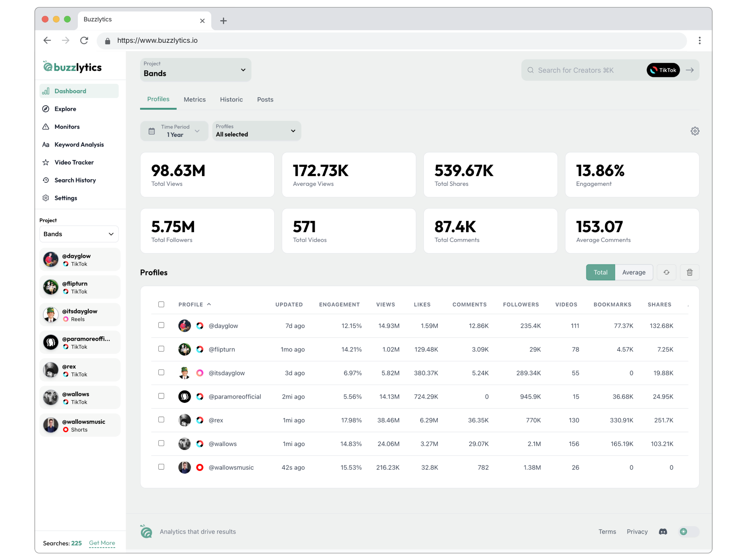Check the @paramoreofficial row checkbox
Screen dimensions: 747x560
(161, 396)
